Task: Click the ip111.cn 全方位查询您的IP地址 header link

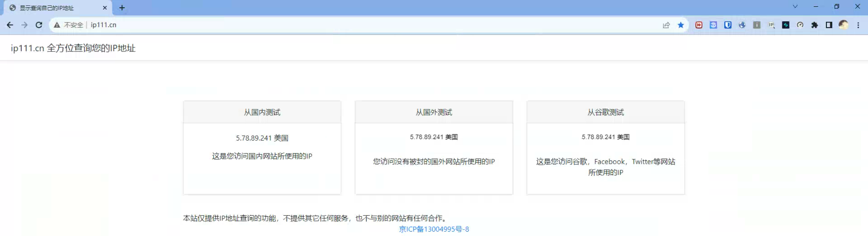Action: [73, 48]
